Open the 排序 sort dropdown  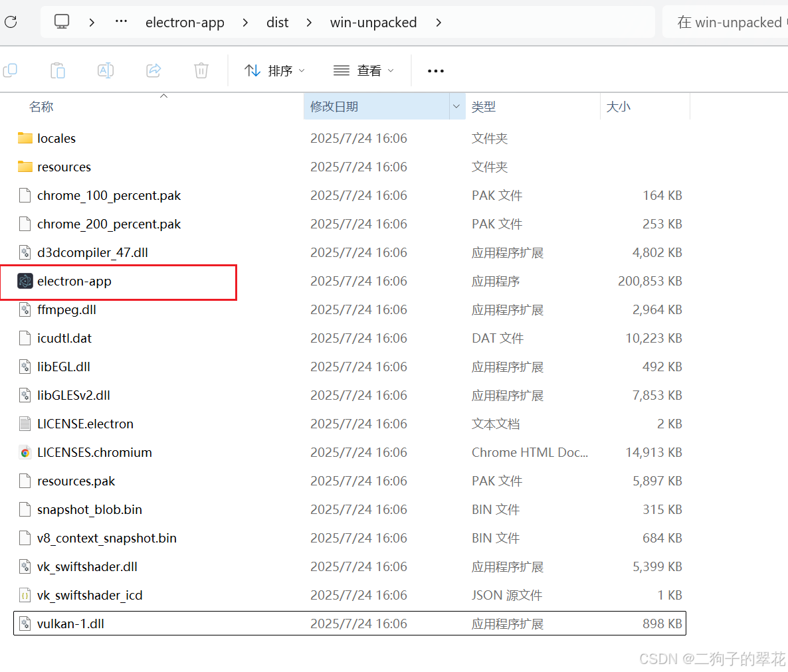(274, 71)
